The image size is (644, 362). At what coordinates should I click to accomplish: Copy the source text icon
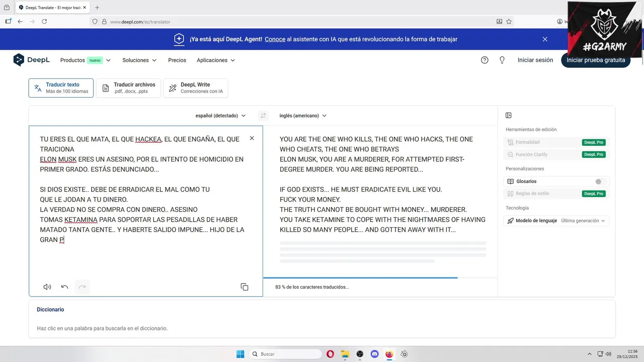245,287
